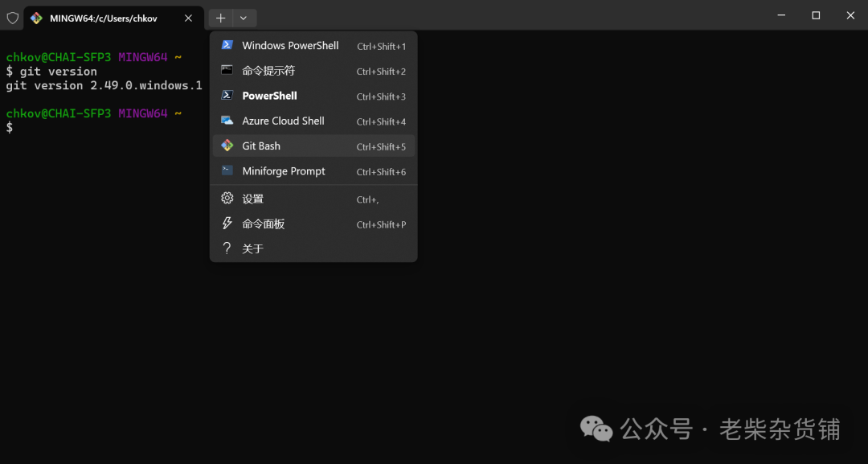Image resolution: width=868 pixels, height=464 pixels.
Task: Click the question mark icon beside 关于
Action: click(227, 248)
